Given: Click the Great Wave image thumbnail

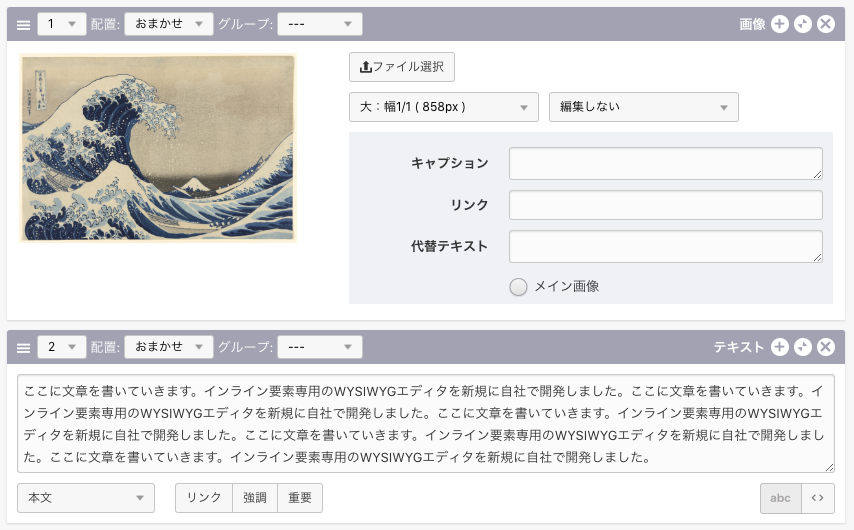Looking at the screenshot, I should pyautogui.click(x=158, y=148).
